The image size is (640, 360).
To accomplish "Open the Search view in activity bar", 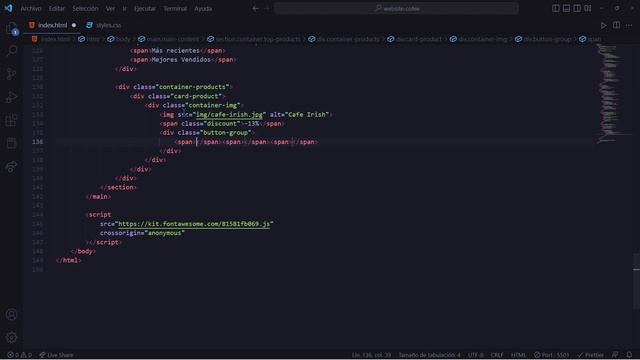I will pos(11,51).
